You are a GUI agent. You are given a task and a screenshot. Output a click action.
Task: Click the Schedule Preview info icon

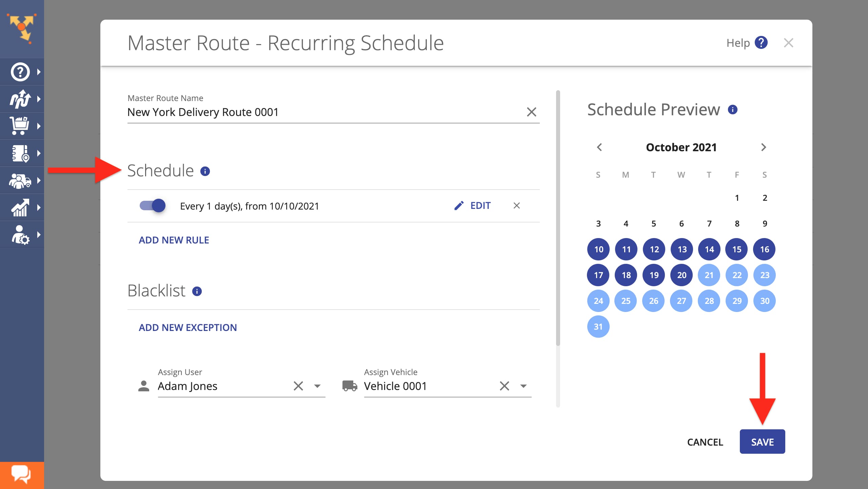pyautogui.click(x=733, y=110)
